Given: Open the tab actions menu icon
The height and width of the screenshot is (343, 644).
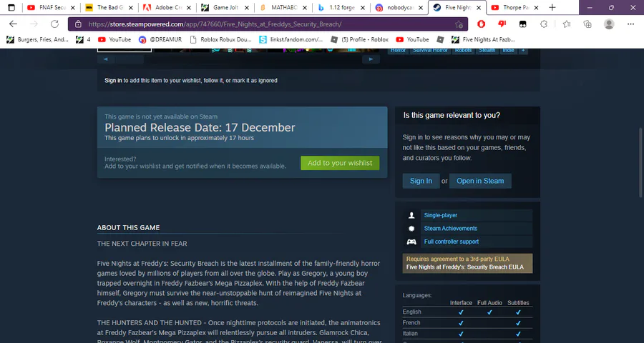Looking at the screenshot, I should [x=11, y=7].
